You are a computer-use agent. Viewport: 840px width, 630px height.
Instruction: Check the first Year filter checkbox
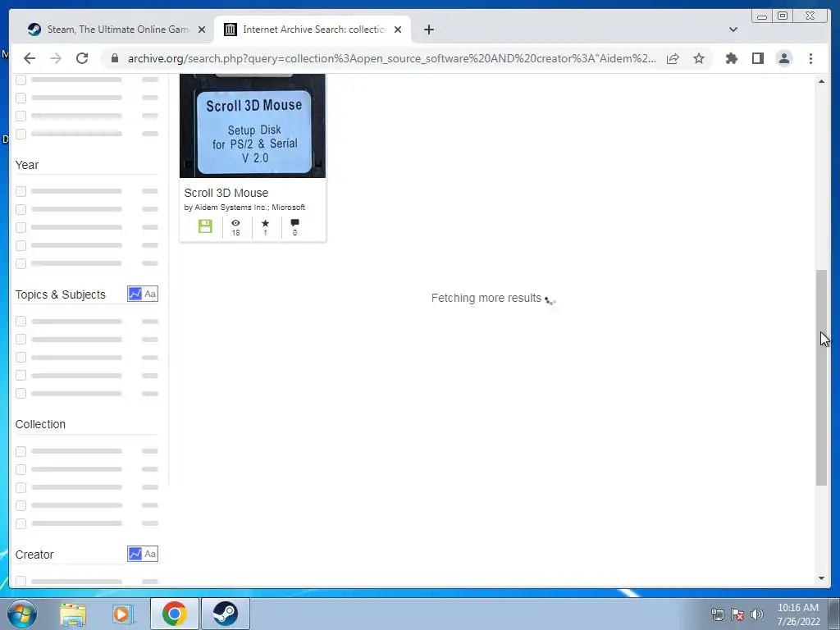(21, 191)
